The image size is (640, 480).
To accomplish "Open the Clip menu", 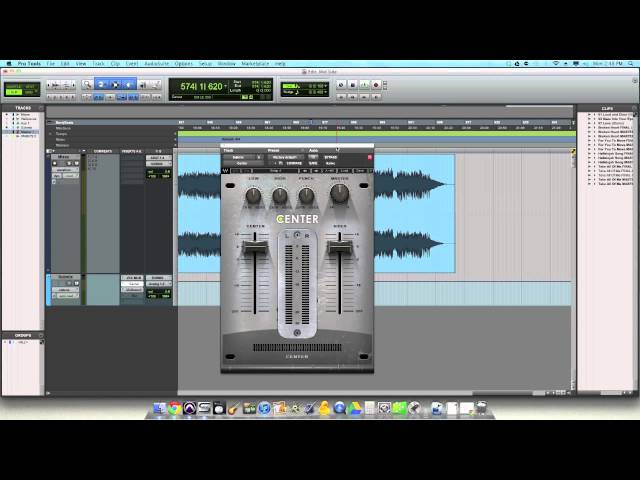I will pyautogui.click(x=115, y=64).
